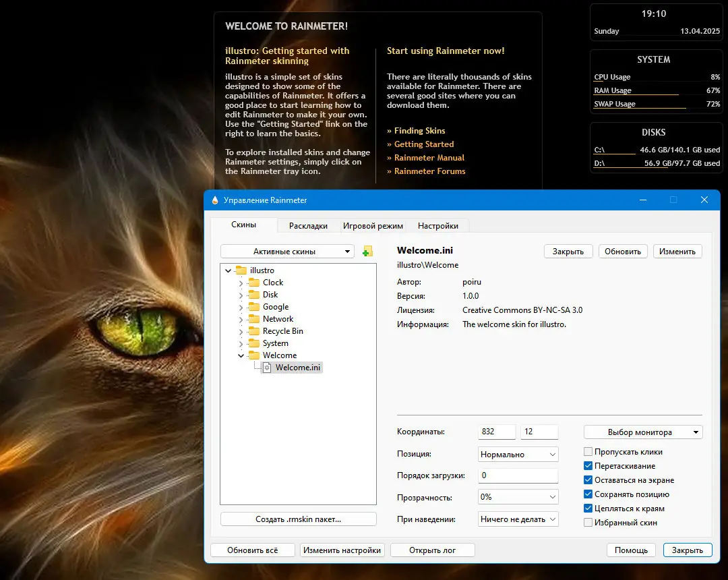
Task: Enable the Пропускать клики checkbox
Action: point(588,452)
